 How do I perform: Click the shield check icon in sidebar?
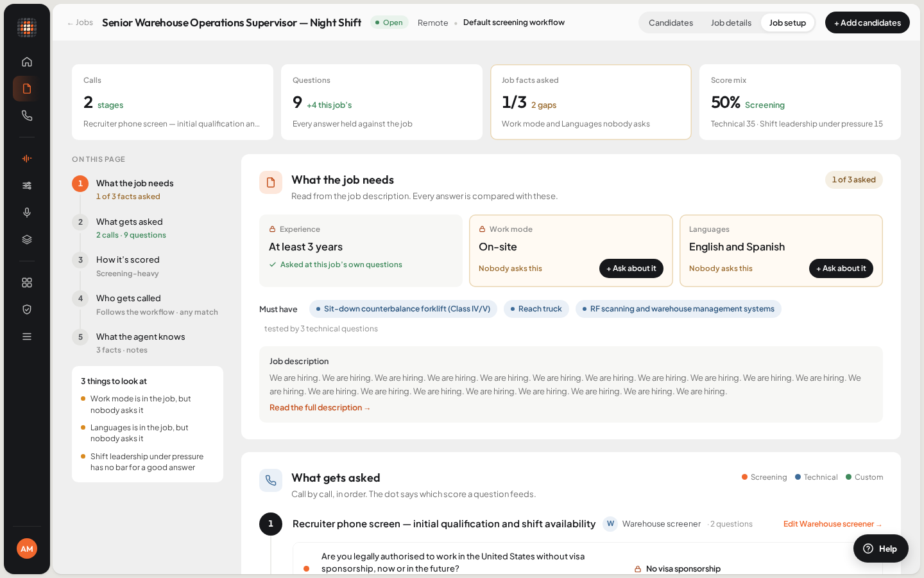coord(27,310)
